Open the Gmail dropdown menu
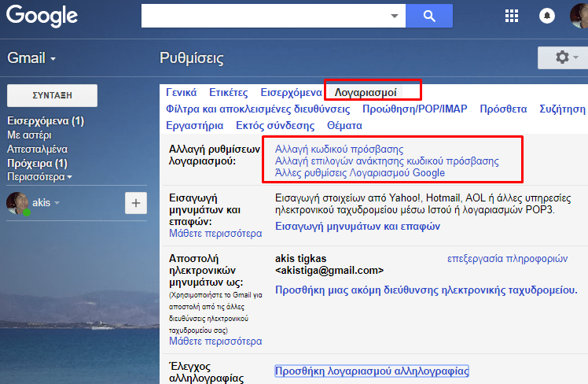This screenshot has height=384, width=588. tap(31, 58)
